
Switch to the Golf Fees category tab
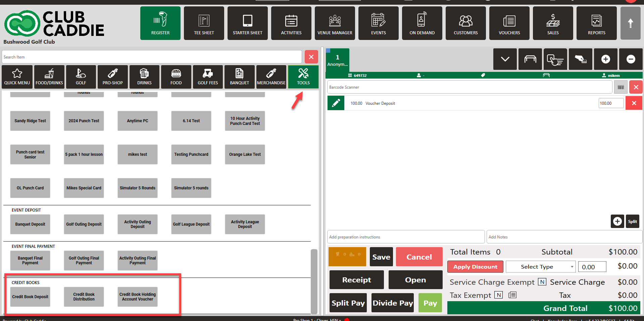[x=208, y=77]
